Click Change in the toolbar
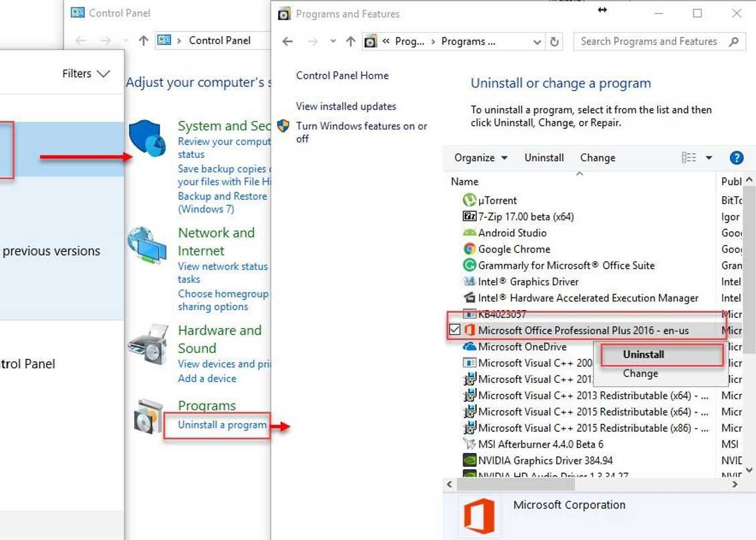The width and height of the screenshot is (756, 540). click(598, 158)
